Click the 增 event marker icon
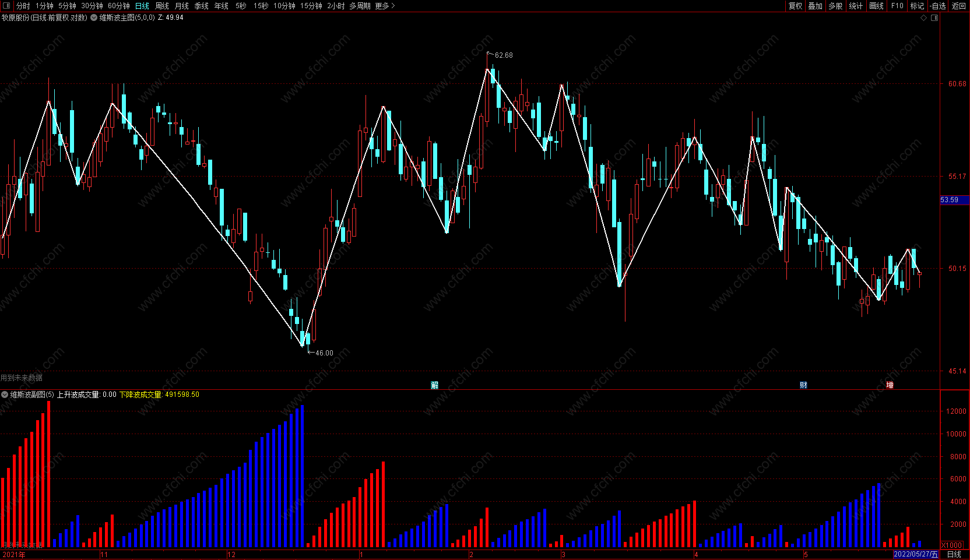 pos(890,385)
